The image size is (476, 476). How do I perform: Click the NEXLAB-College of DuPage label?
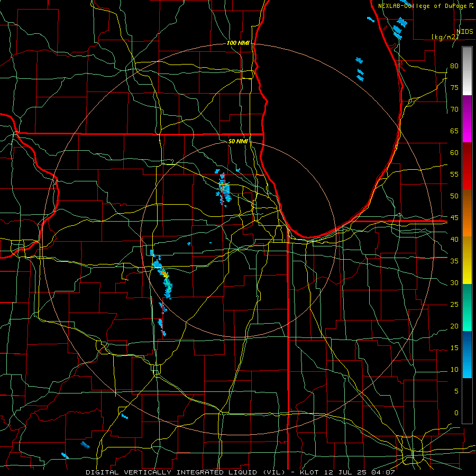(423, 6)
